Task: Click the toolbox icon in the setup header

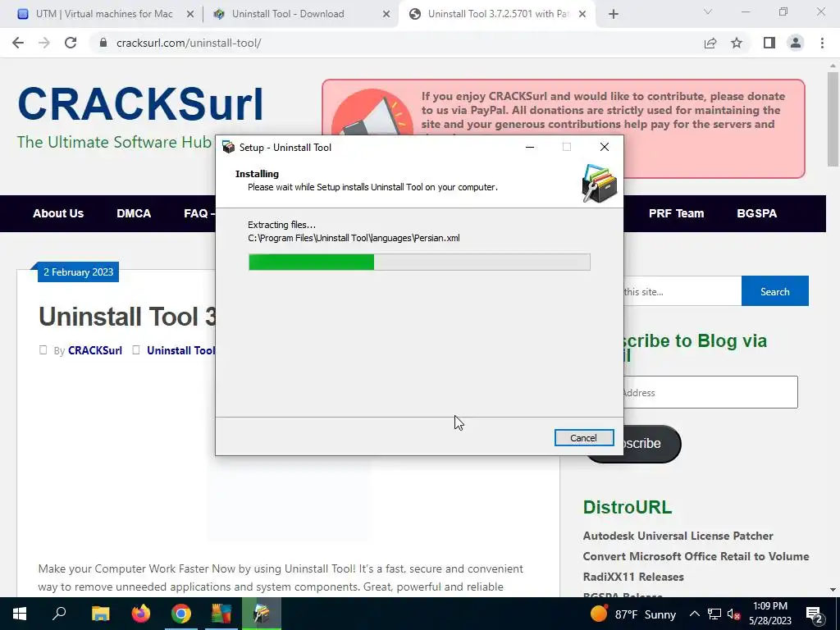Action: click(x=600, y=183)
